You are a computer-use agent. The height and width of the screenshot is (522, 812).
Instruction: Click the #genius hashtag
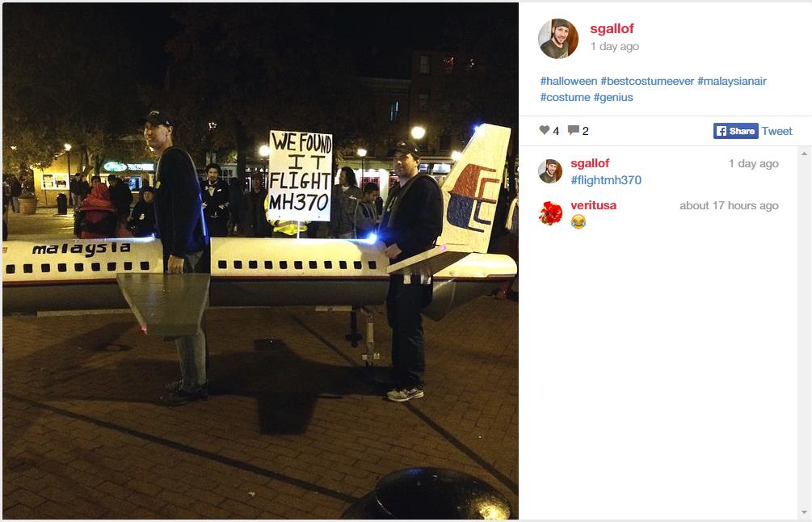click(x=613, y=97)
